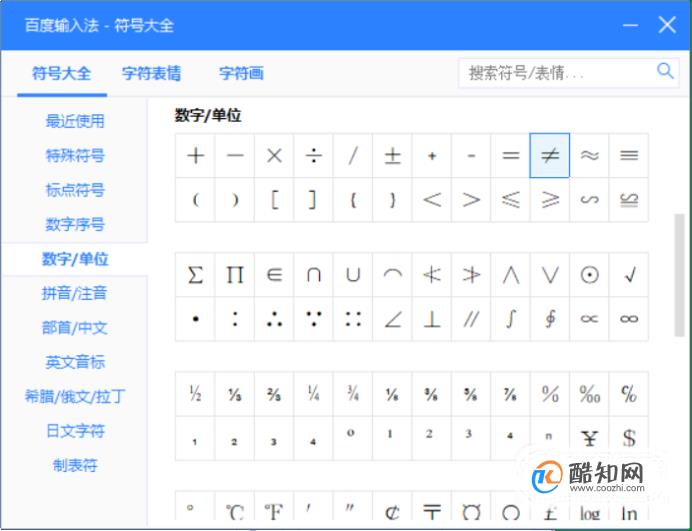The height and width of the screenshot is (531, 692).
Task: Open the 拼音/注音 category
Action: (x=75, y=293)
